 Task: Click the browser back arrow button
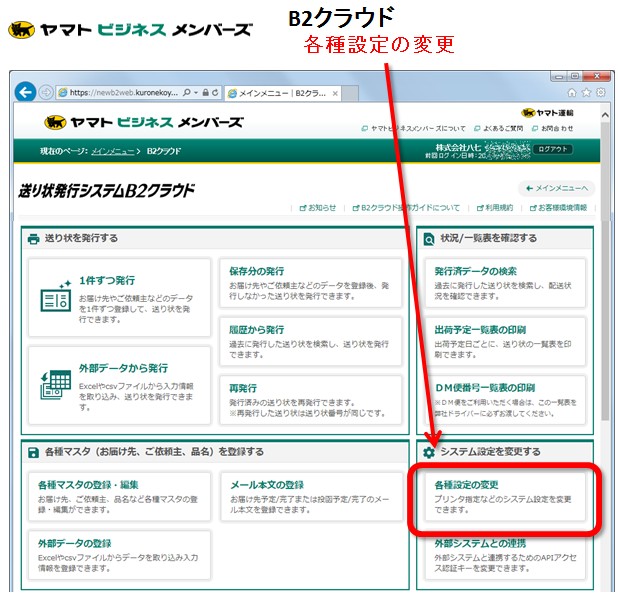pyautogui.click(x=25, y=92)
